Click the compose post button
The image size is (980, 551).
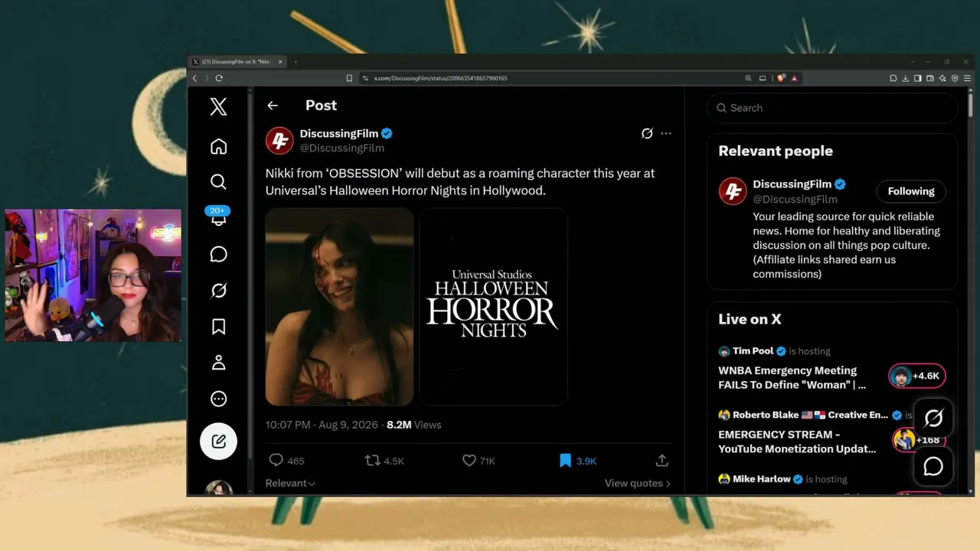tap(218, 441)
